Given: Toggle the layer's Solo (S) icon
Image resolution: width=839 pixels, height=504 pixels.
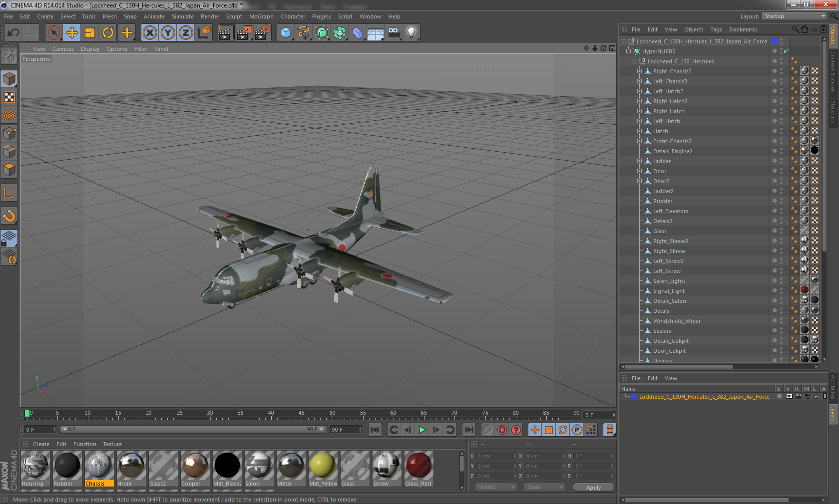Looking at the screenshot, I should 779,397.
